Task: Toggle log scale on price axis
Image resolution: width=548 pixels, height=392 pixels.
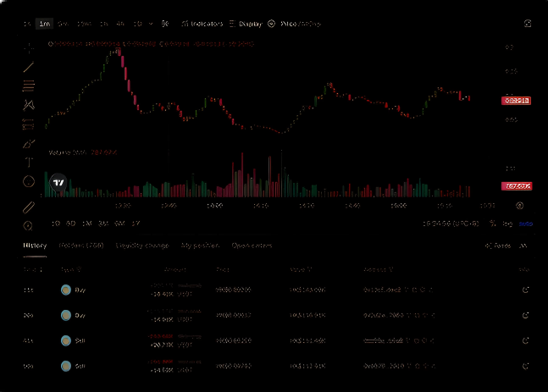Action: coord(508,224)
